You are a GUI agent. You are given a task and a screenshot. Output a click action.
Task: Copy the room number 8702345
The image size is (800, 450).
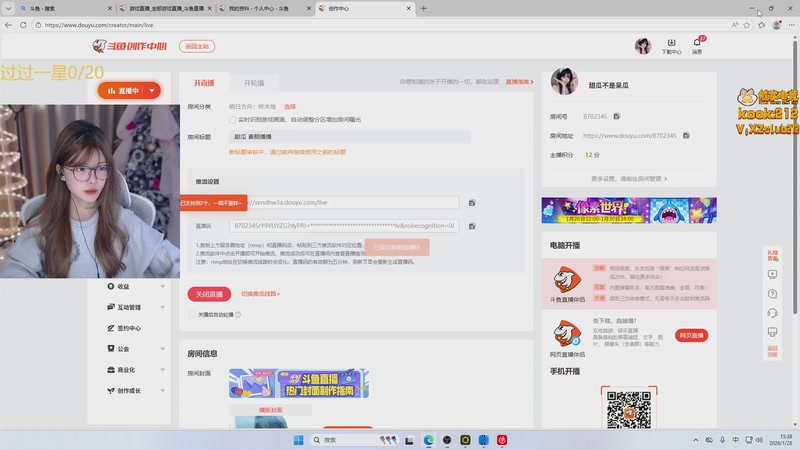(616, 116)
